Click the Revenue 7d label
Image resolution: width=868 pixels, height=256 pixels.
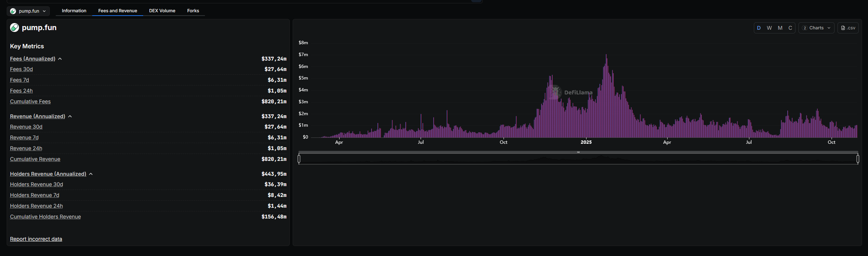tap(24, 137)
